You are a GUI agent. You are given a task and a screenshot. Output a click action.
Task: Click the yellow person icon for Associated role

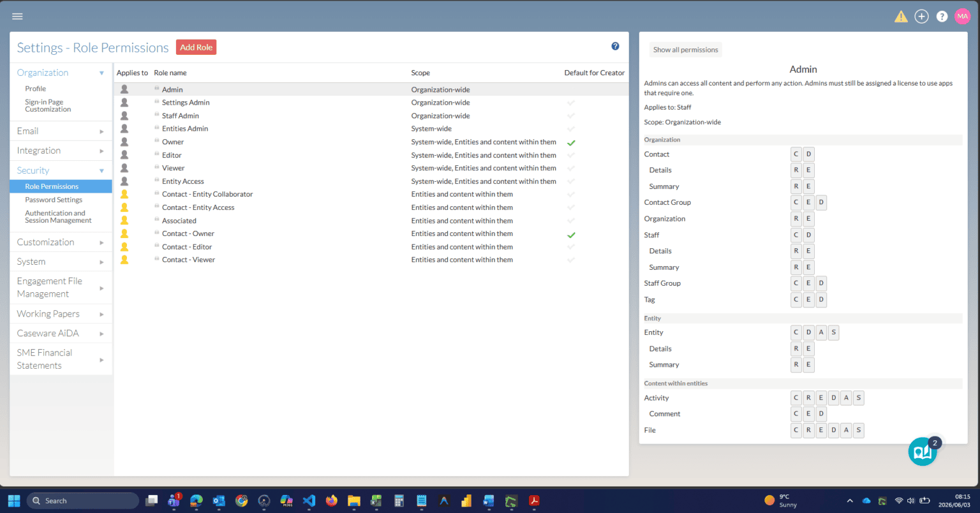pos(124,220)
